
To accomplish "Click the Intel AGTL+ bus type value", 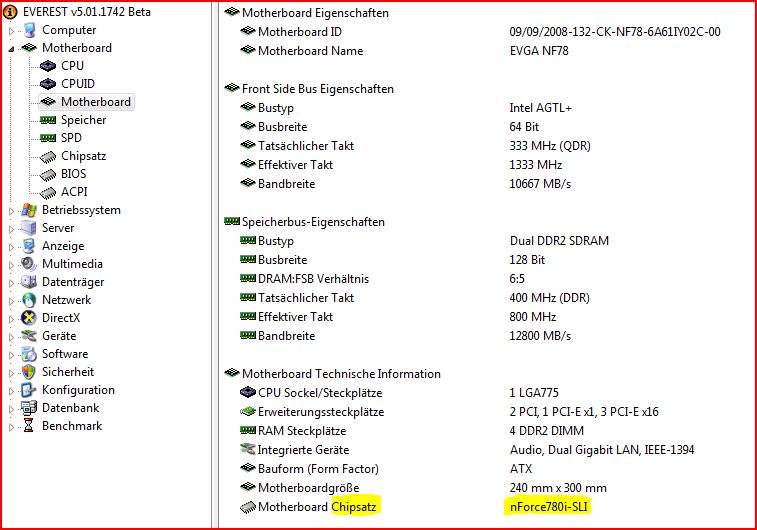I will point(540,108).
